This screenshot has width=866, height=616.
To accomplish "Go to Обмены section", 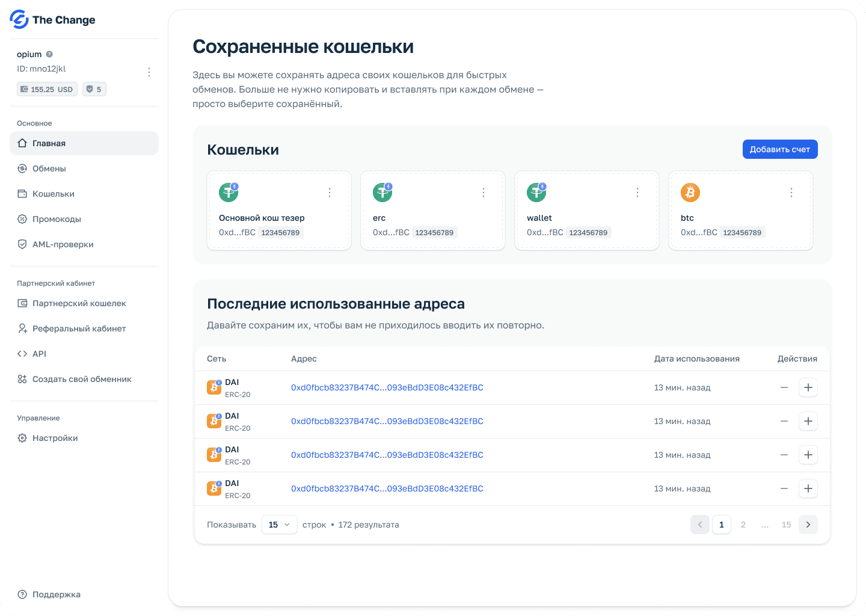I will click(x=84, y=168).
